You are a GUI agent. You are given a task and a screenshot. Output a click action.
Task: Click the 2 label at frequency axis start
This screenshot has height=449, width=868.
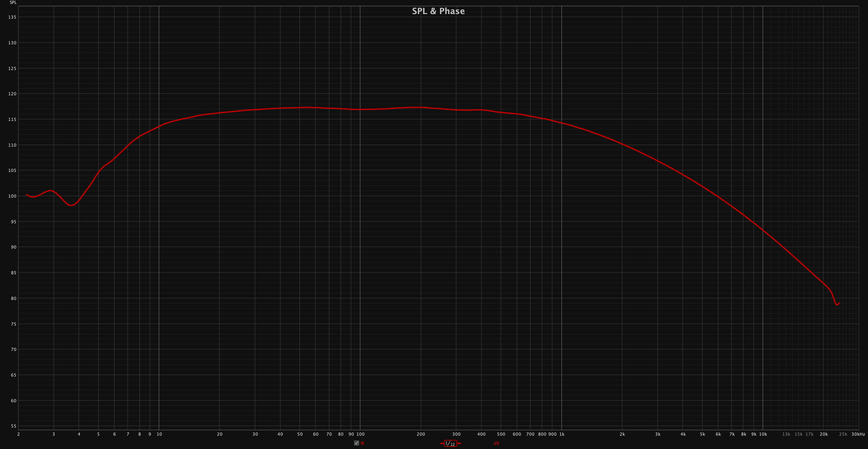click(19, 434)
